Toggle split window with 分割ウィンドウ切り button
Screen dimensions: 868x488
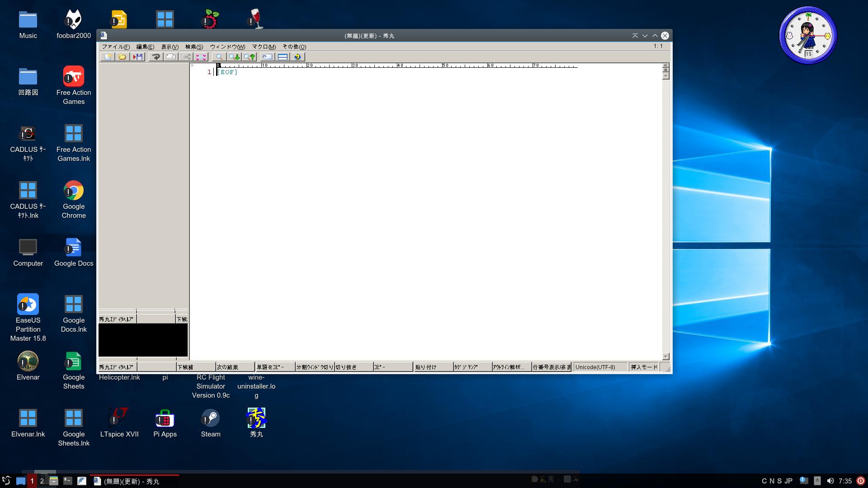[314, 367]
